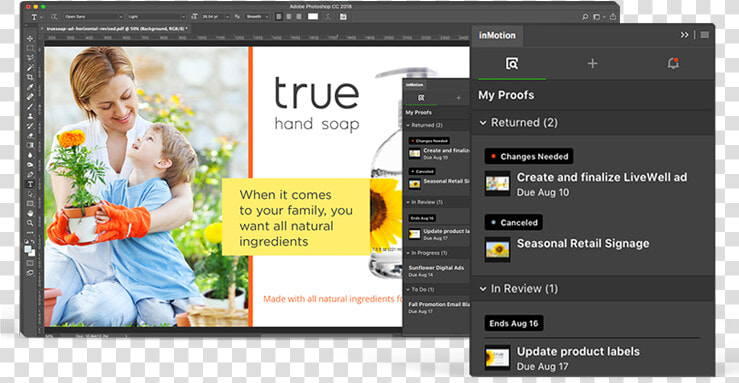
Task: Select the Dodge tool
Action: (x=30, y=164)
